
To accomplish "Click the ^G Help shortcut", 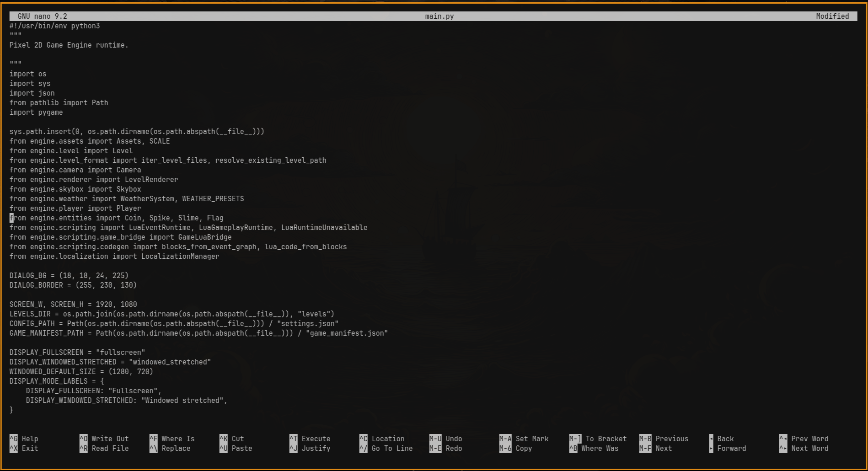I will point(24,439).
